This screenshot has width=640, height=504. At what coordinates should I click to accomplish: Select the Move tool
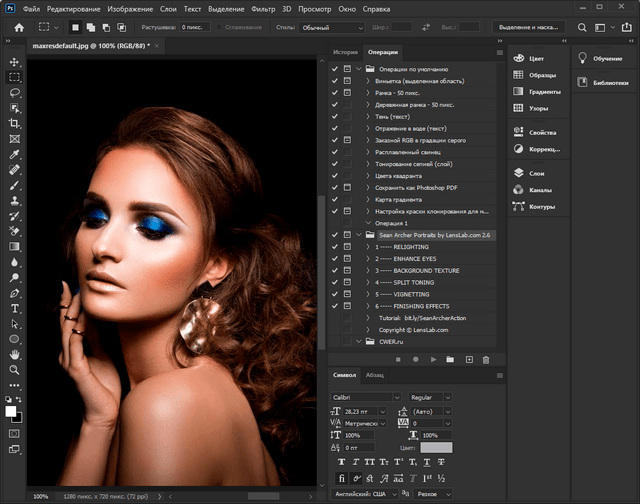click(x=15, y=61)
